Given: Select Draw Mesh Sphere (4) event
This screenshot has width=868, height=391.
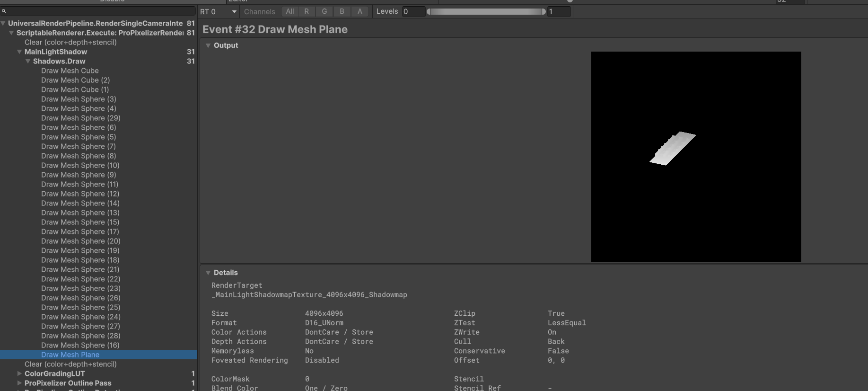Looking at the screenshot, I should (79, 108).
